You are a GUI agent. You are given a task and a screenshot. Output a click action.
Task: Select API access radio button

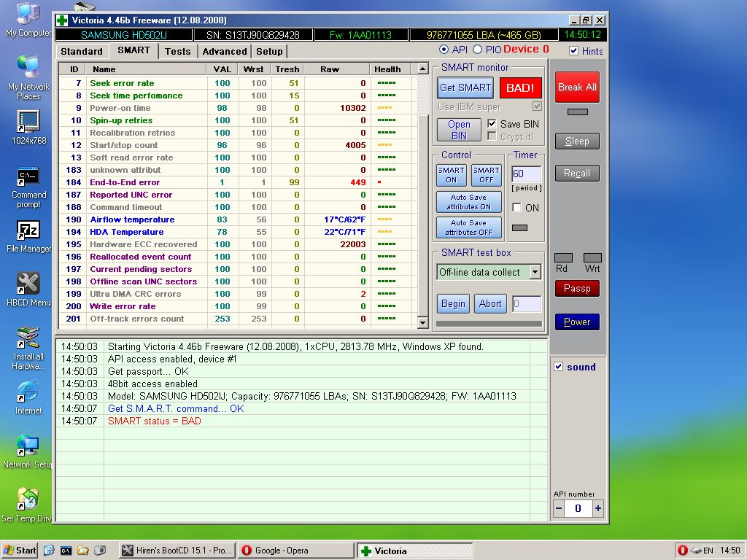click(444, 50)
